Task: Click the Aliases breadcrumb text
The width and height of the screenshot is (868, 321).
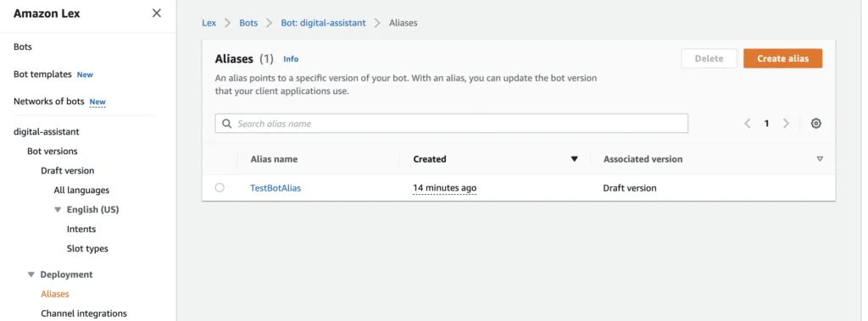Action: coord(403,23)
